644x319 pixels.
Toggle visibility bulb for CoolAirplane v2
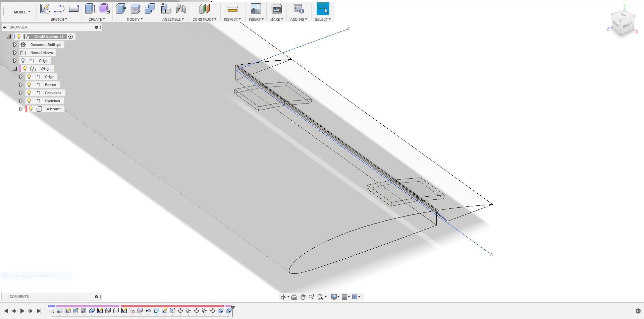(19, 37)
